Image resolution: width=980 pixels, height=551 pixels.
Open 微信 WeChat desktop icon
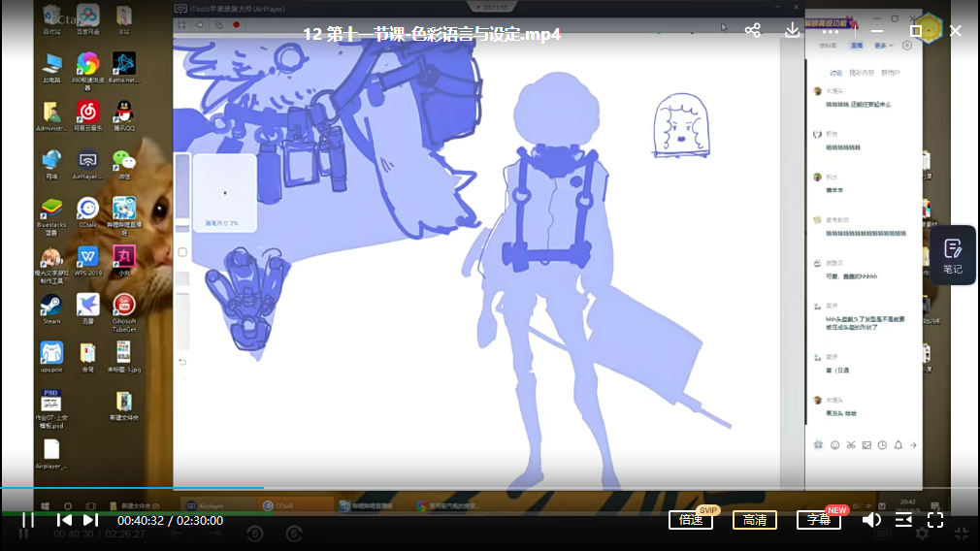click(124, 164)
